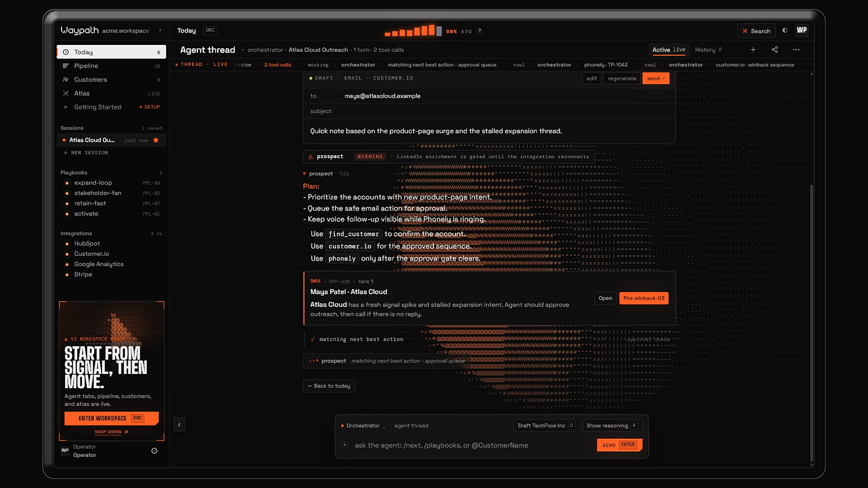Open the WP profile avatar top right
868x488 pixels.
(x=802, y=30)
